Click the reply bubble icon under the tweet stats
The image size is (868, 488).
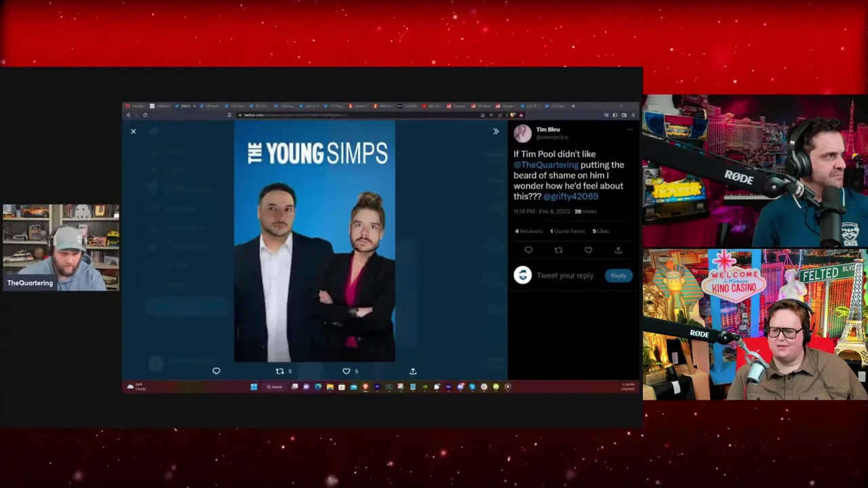pyautogui.click(x=528, y=250)
